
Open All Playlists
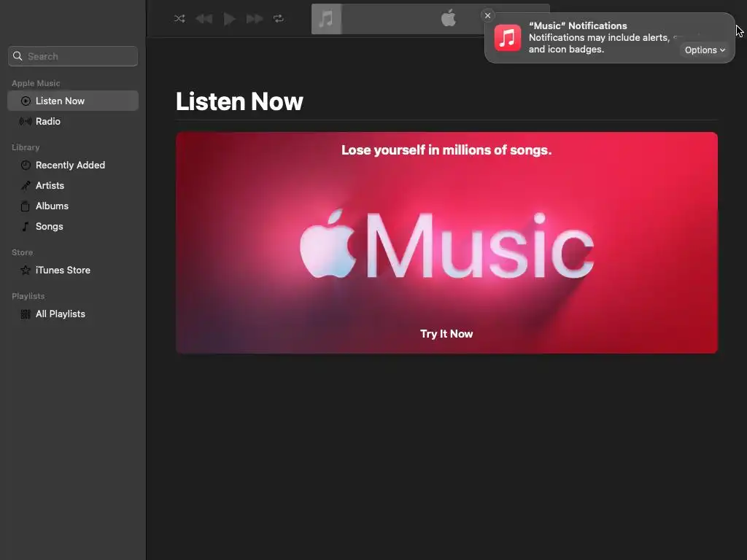coord(73,314)
